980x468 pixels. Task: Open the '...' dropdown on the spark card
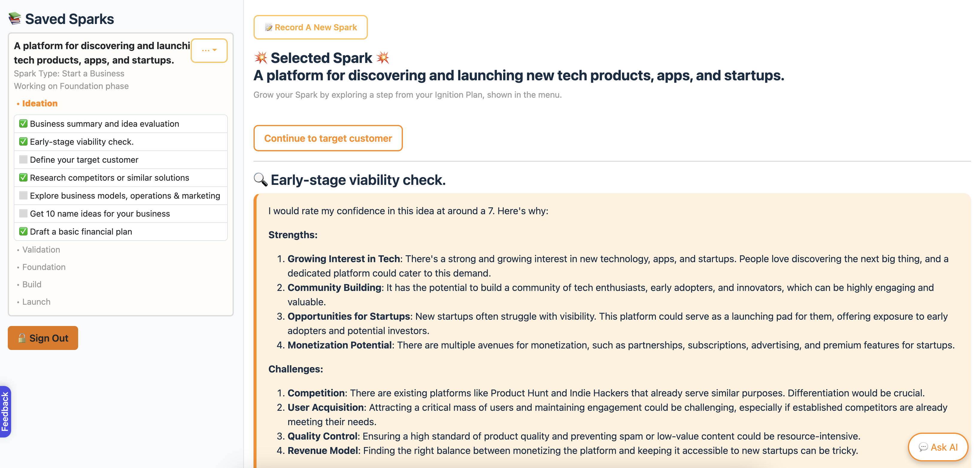(209, 50)
